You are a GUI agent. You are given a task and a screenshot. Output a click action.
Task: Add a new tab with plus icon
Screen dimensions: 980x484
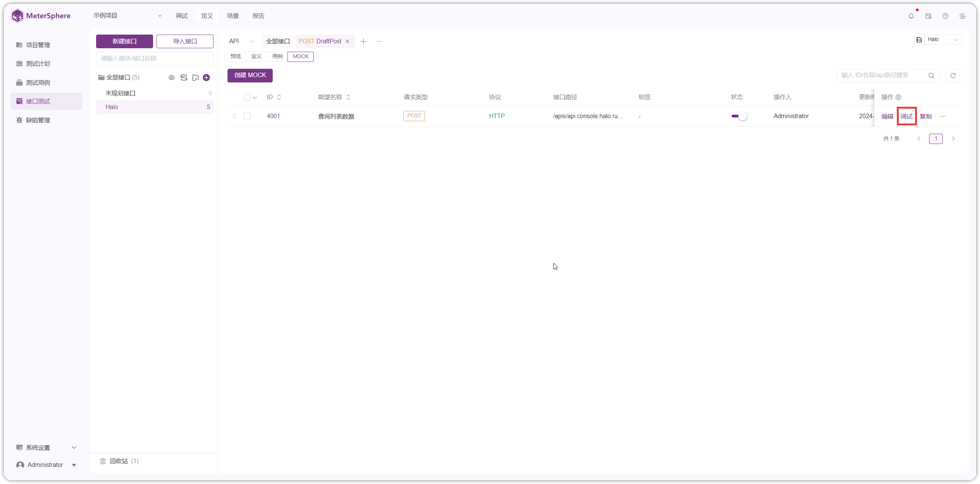pos(363,41)
